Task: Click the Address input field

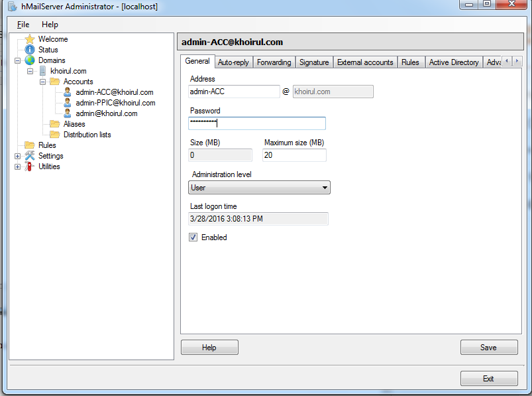Action: click(x=234, y=92)
